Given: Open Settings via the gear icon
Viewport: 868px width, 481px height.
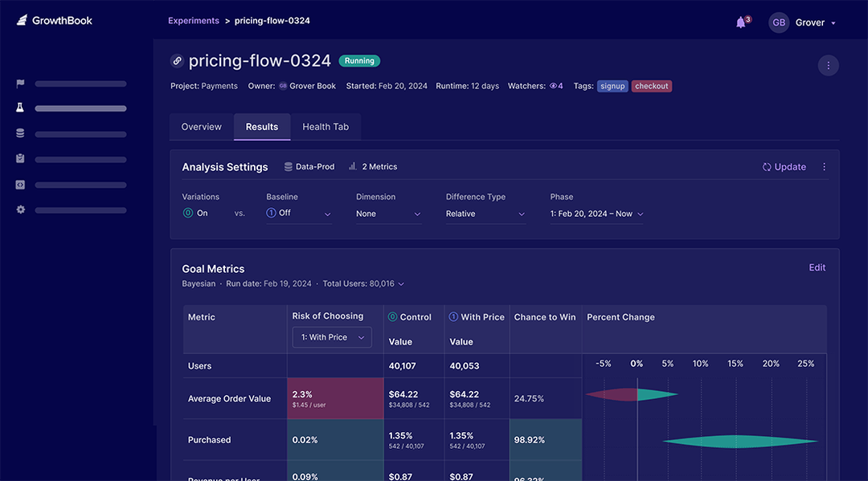Looking at the screenshot, I should [x=19, y=210].
